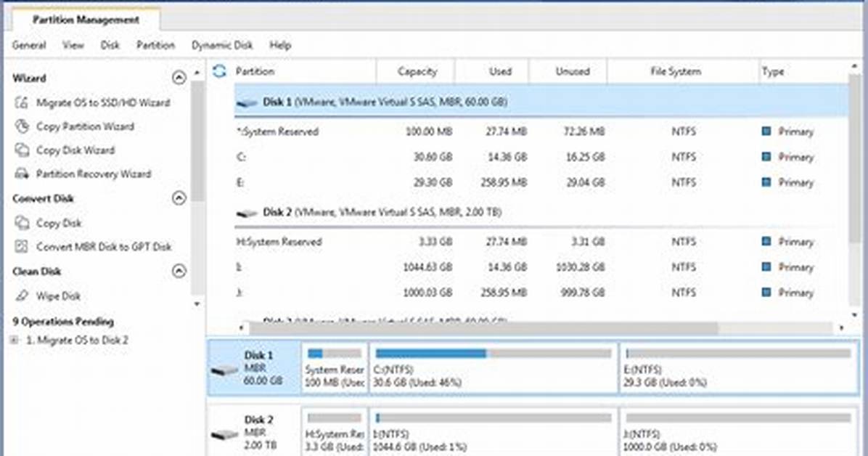Start the Copy Disk Wizard icon
Viewport: 868px width, 456px height.
[x=21, y=150]
